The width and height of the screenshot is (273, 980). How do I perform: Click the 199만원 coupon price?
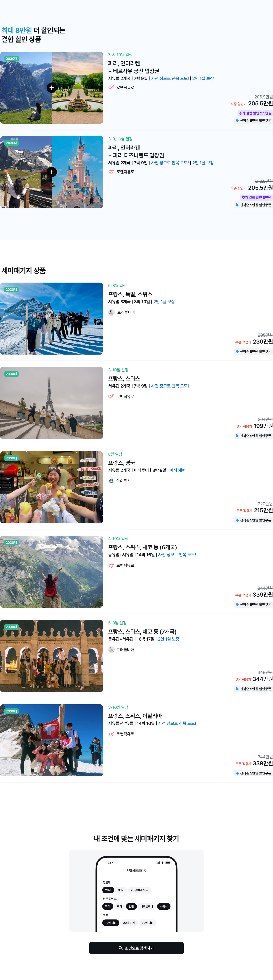tap(263, 426)
